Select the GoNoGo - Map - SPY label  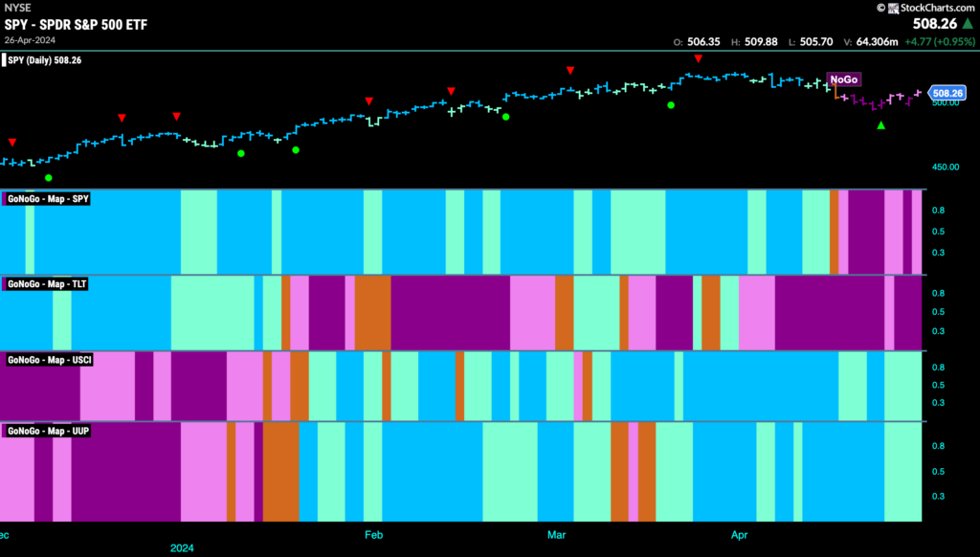click(48, 199)
